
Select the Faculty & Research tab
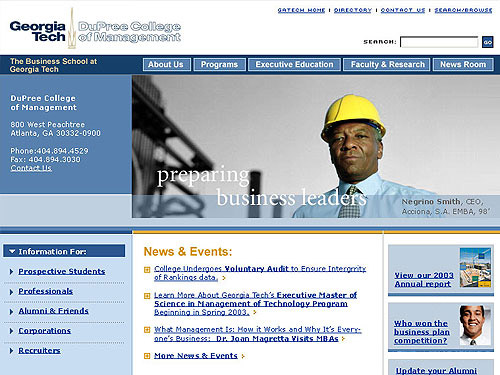click(x=387, y=64)
